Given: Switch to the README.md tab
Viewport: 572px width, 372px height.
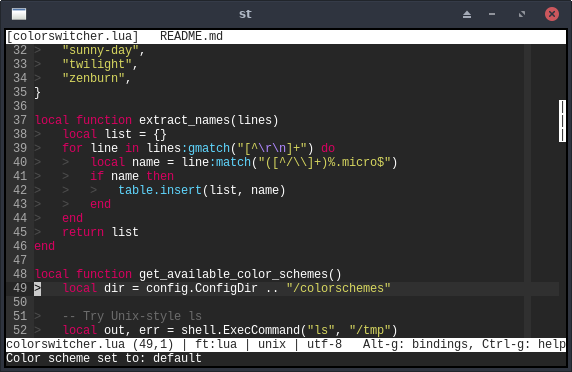Looking at the screenshot, I should coord(191,36).
